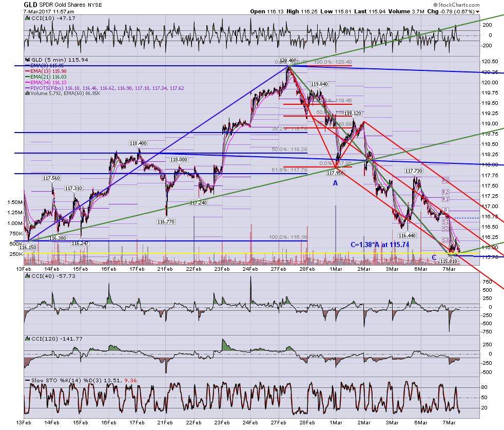This screenshot has width=504, height=430.
Task: Click the CCI(120) -141.77 label
Action: (57, 339)
